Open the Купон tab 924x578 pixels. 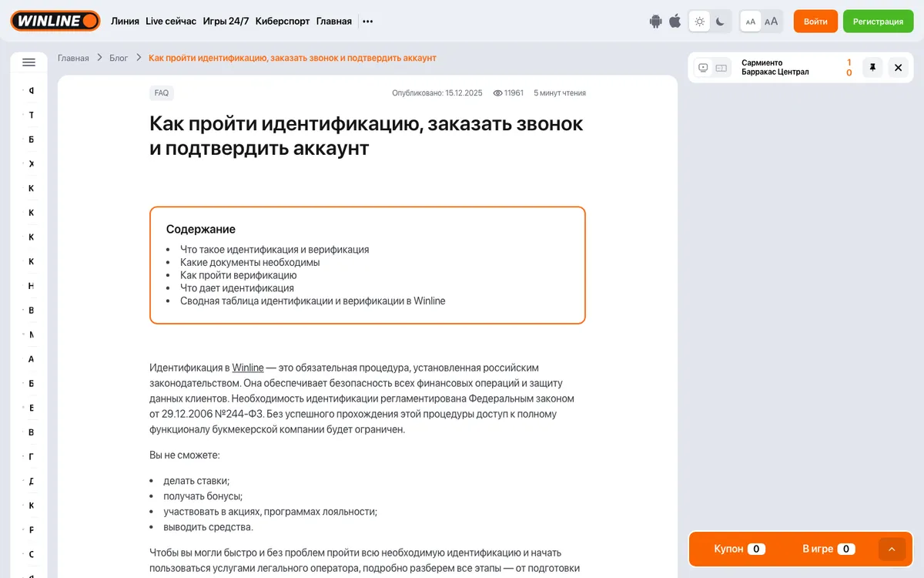[738, 549]
